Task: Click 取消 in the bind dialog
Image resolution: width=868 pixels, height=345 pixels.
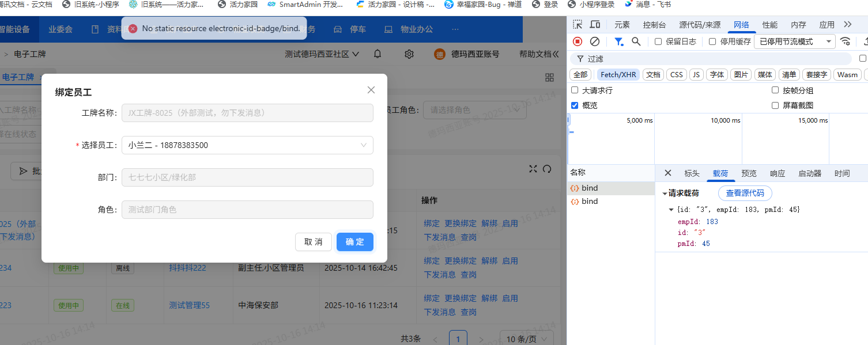Action: tap(314, 242)
